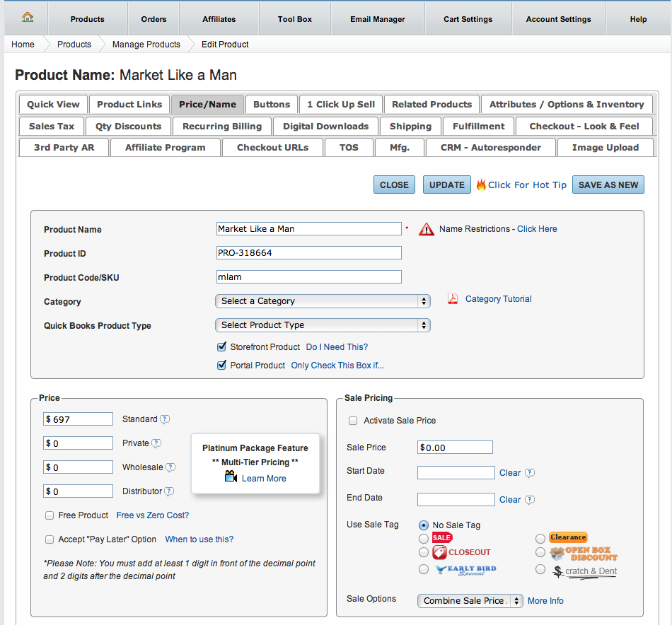This screenshot has height=625, width=672.
Task: Click the video camera Learn More icon
Action: click(x=231, y=477)
